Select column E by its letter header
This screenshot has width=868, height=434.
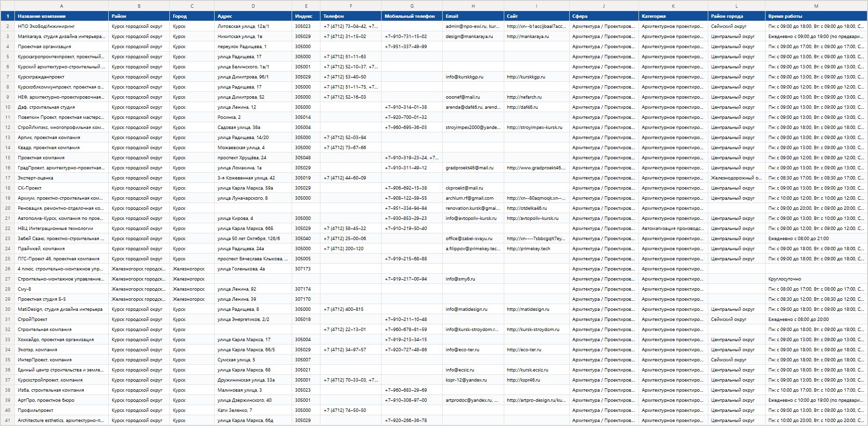306,6
